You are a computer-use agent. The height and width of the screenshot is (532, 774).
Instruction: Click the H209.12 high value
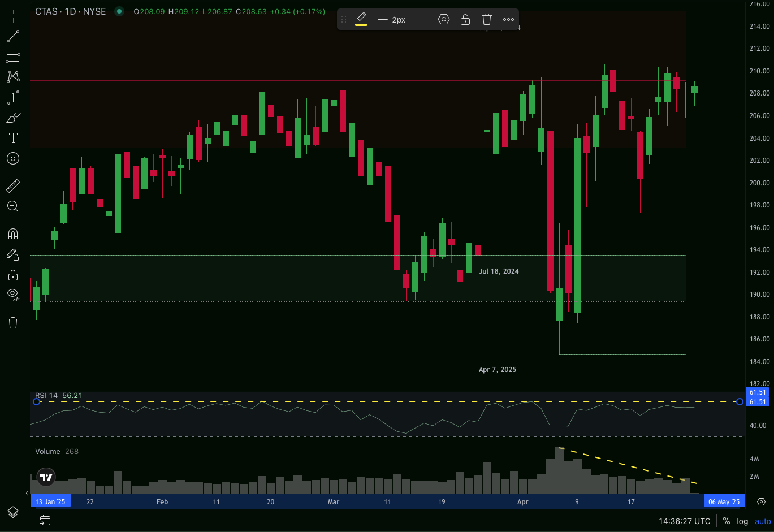tap(184, 11)
